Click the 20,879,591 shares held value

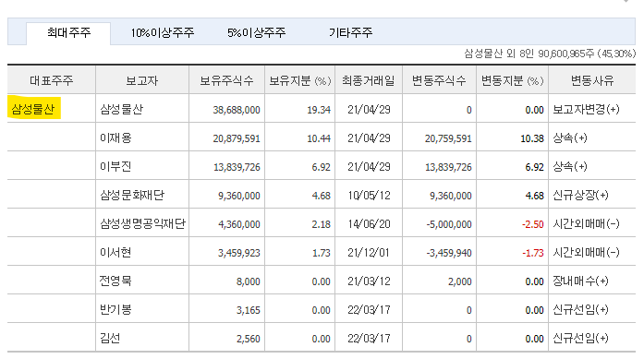(x=237, y=138)
